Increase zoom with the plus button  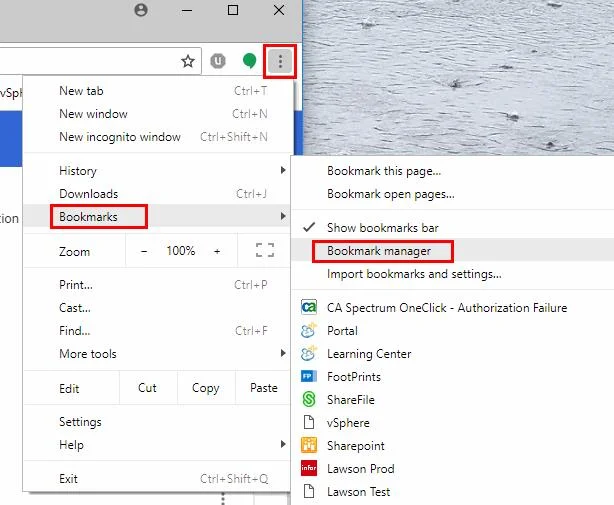click(x=217, y=251)
